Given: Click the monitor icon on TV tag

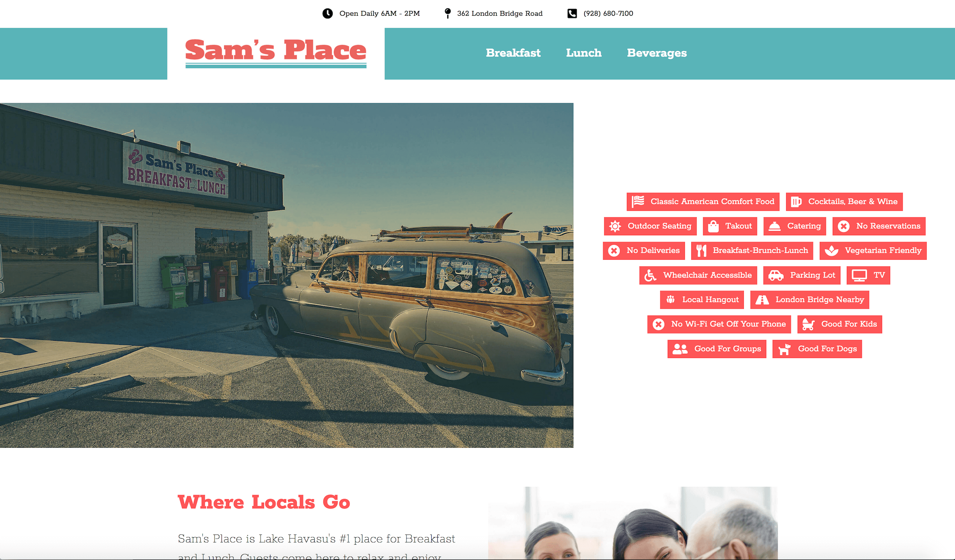Looking at the screenshot, I should pos(859,275).
